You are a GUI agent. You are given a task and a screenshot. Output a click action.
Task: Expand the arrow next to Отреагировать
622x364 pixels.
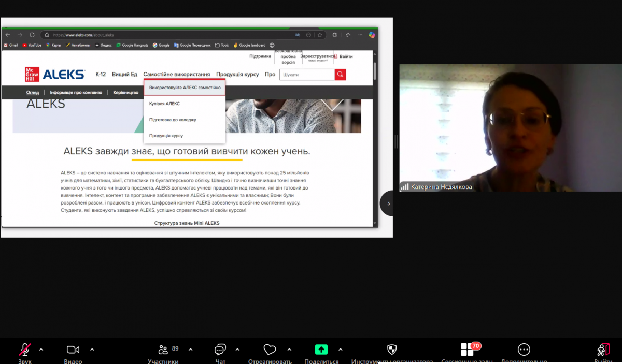pyautogui.click(x=289, y=349)
